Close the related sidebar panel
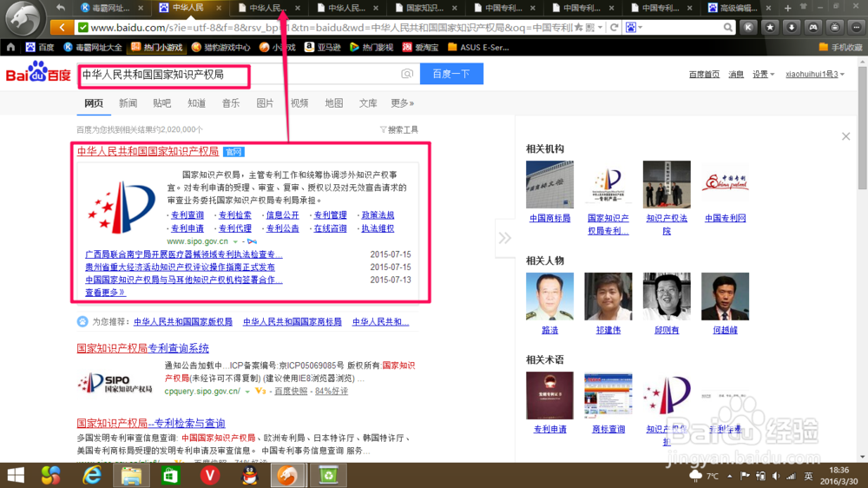This screenshot has width=868, height=488. coord(845,136)
